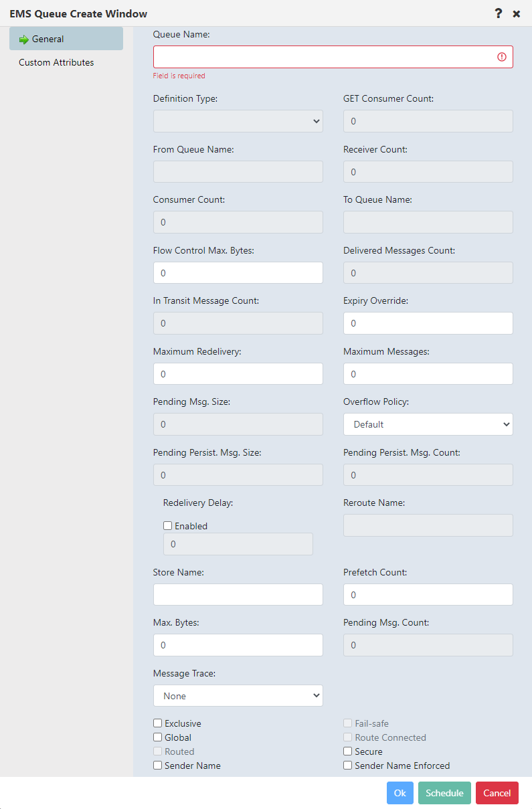Enable the Secure option

click(x=347, y=751)
